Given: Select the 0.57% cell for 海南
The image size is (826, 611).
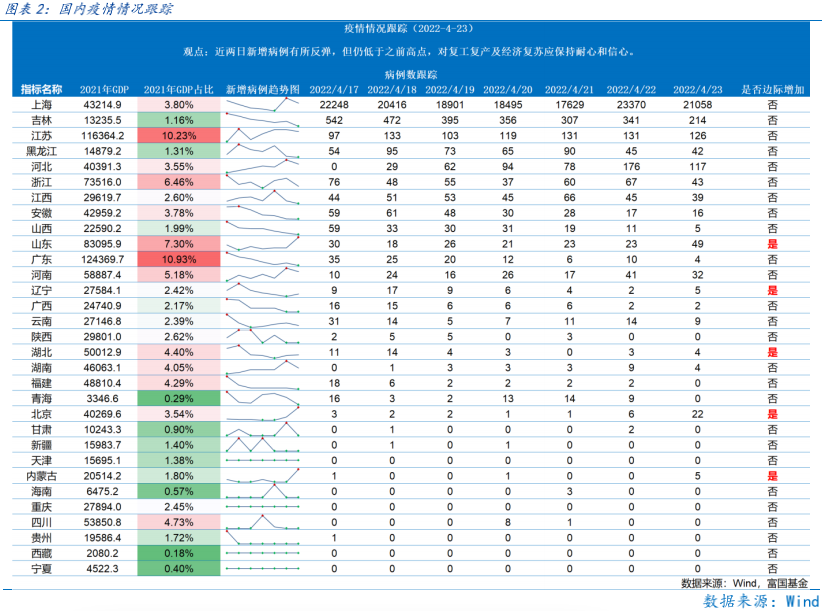Looking at the screenshot, I should pos(179,491).
